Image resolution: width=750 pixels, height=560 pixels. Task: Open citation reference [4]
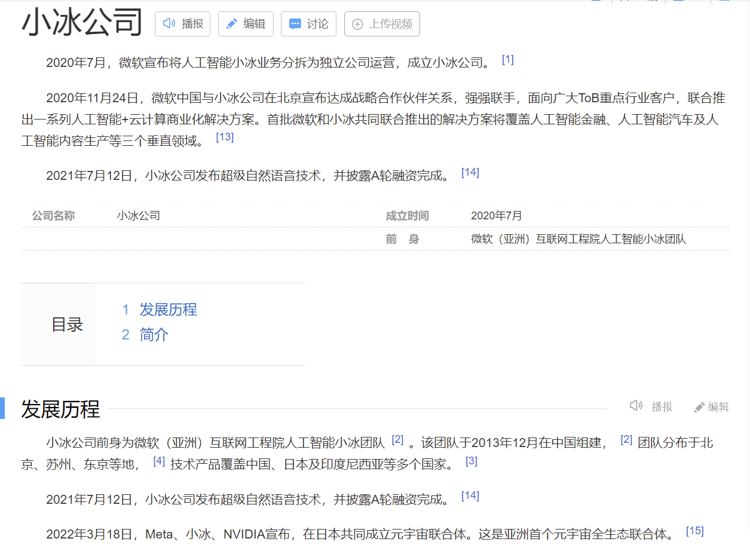click(x=159, y=461)
